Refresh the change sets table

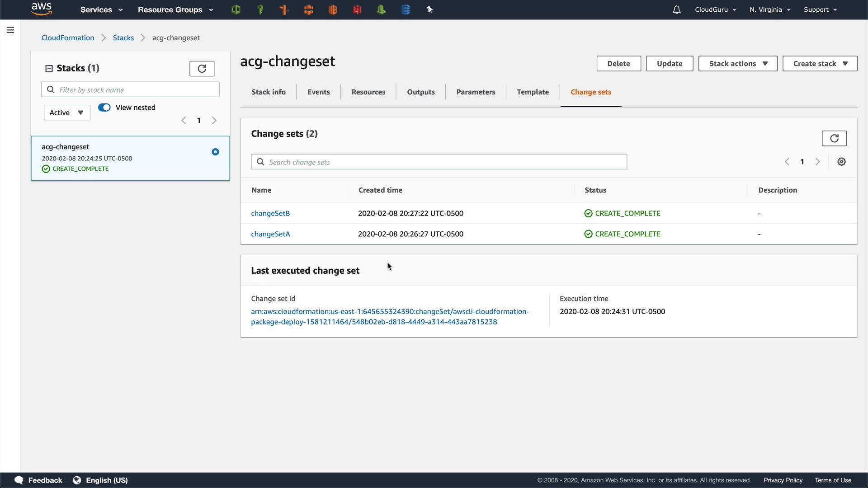(834, 138)
